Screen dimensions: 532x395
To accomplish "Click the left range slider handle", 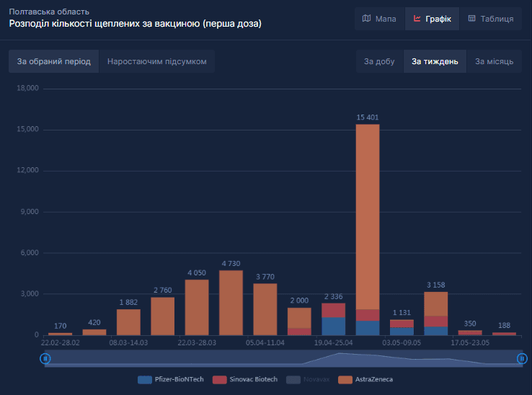I will point(45,358).
